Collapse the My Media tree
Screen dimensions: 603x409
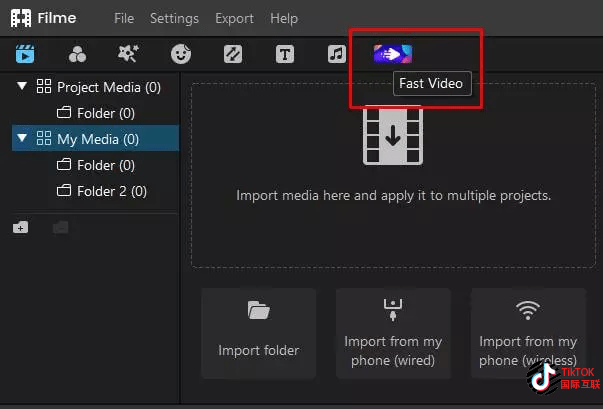tap(22, 138)
